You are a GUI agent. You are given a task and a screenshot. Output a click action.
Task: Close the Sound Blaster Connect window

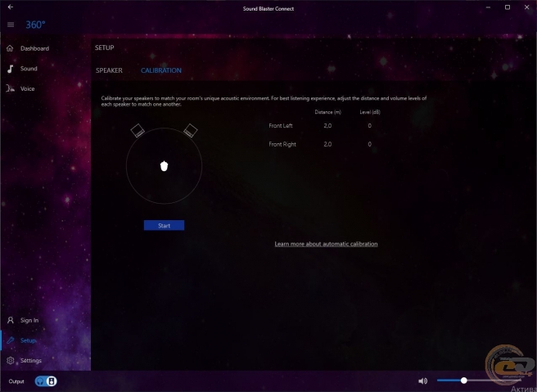coord(526,7)
